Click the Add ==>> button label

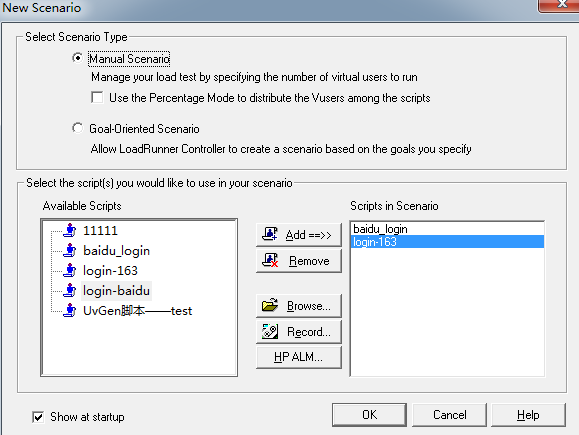coord(309,235)
